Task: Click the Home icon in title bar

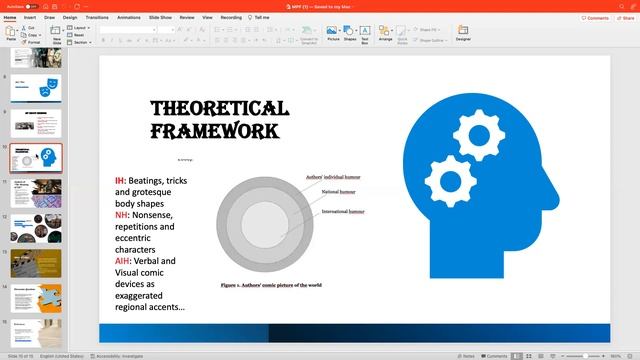Action: [x=46, y=7]
